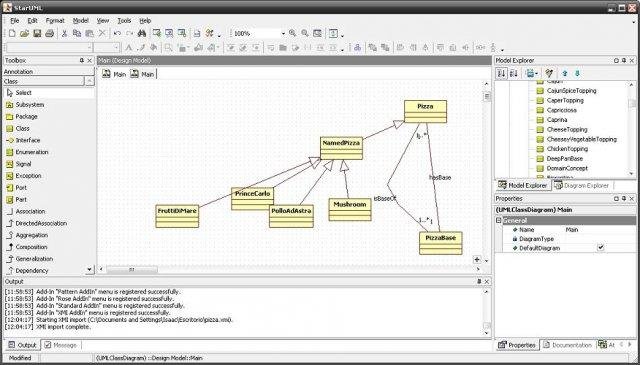This screenshot has width=640, height=365.
Task: Click Model Explorer sort alphabetically button
Action: coord(514,73)
